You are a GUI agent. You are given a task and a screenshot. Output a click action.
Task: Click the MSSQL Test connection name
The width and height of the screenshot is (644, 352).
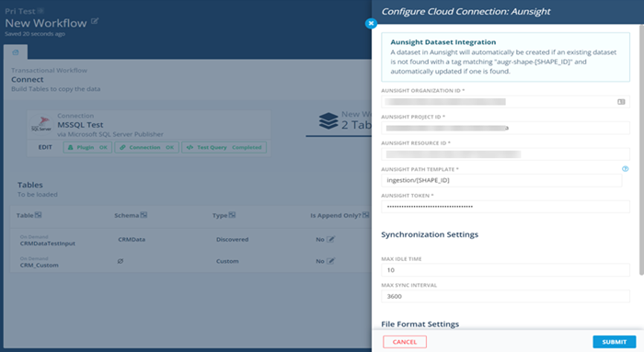(80, 125)
